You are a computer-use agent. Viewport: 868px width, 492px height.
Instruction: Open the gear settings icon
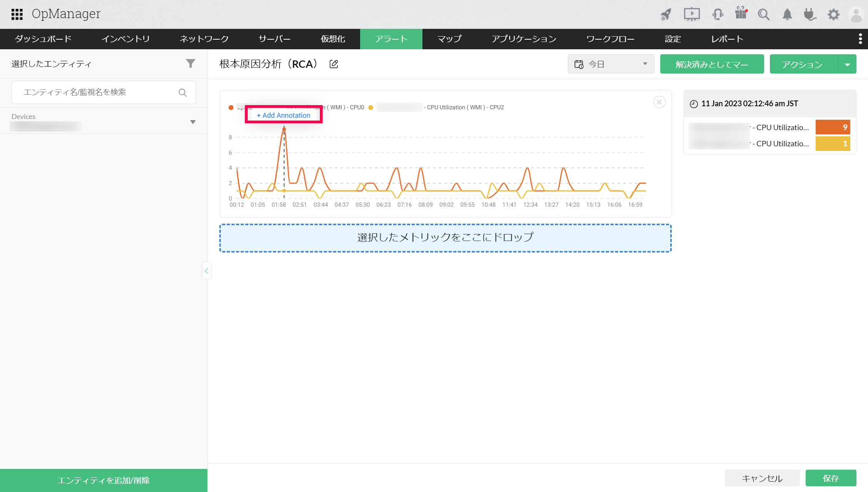[833, 15]
